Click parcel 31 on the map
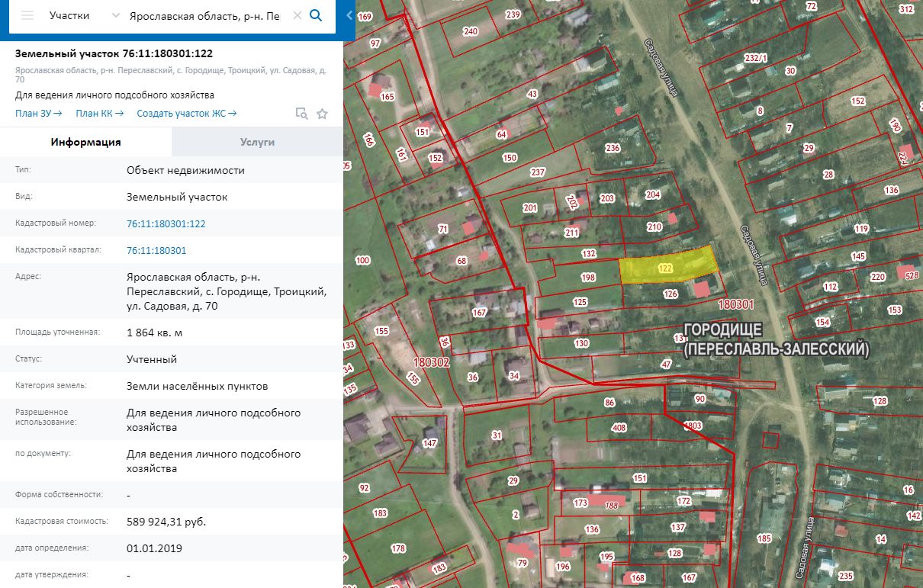The height and width of the screenshot is (588, 923). click(497, 435)
